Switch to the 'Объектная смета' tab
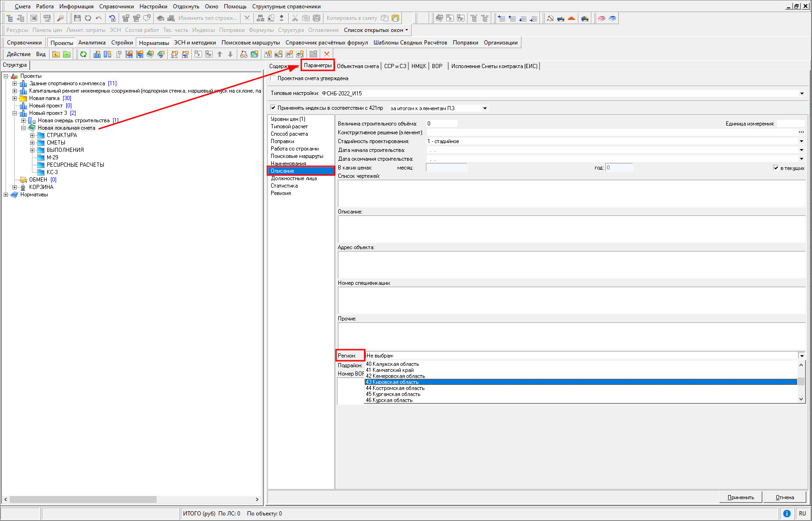 point(358,66)
